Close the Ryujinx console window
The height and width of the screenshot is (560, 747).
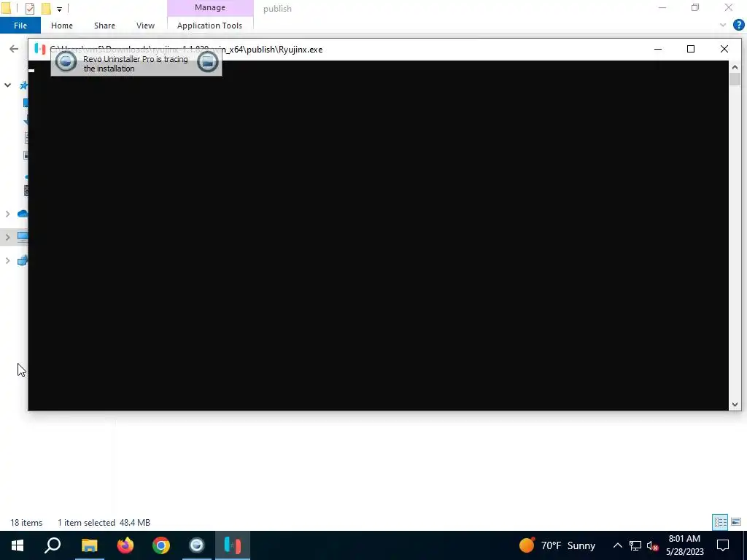pyautogui.click(x=724, y=49)
